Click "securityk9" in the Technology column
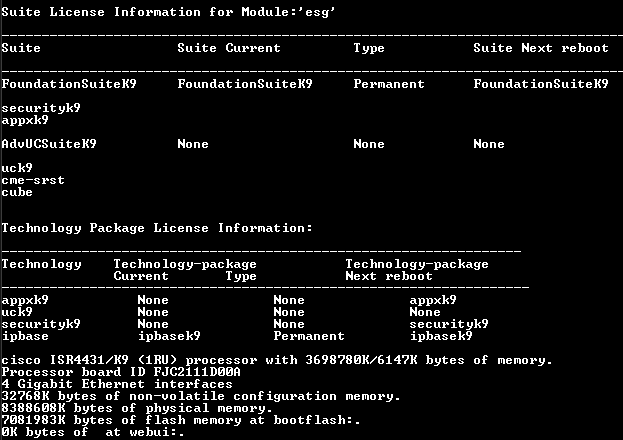 41,324
